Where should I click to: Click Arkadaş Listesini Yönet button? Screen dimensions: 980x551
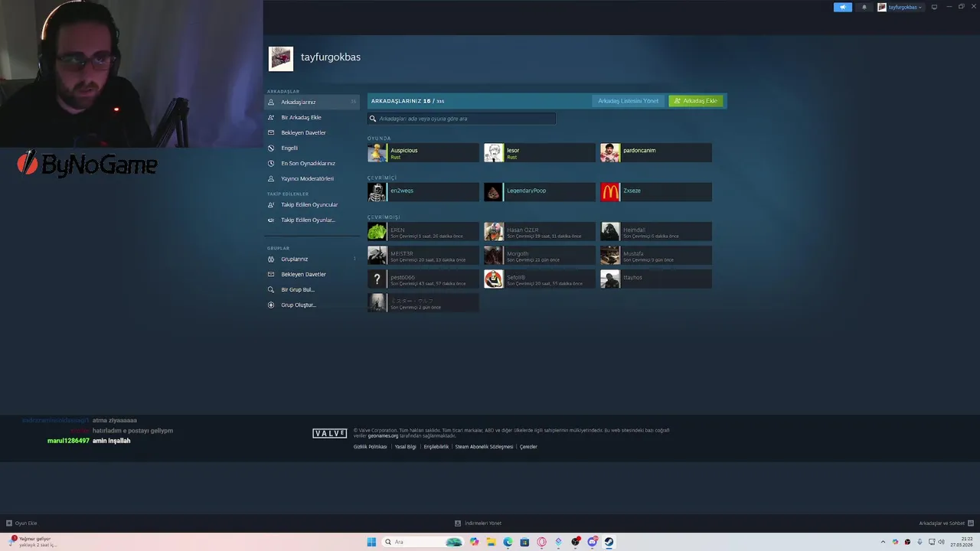628,101
